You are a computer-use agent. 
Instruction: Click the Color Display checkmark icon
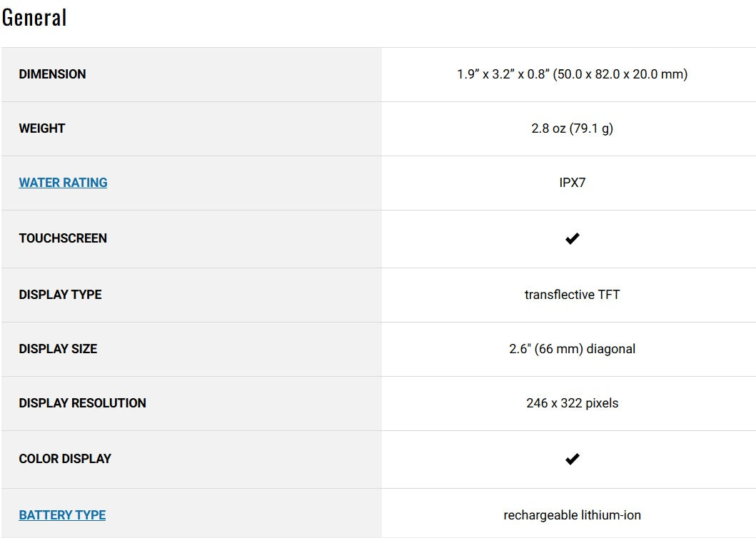tap(572, 459)
